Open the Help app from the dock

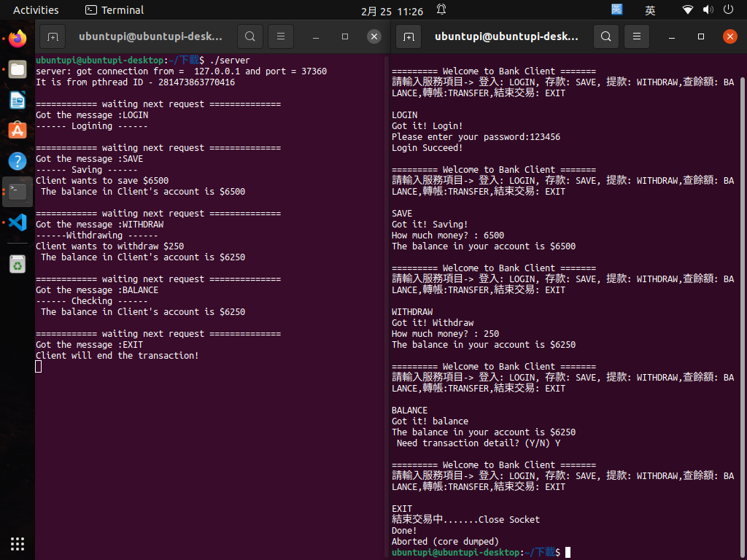(18, 161)
